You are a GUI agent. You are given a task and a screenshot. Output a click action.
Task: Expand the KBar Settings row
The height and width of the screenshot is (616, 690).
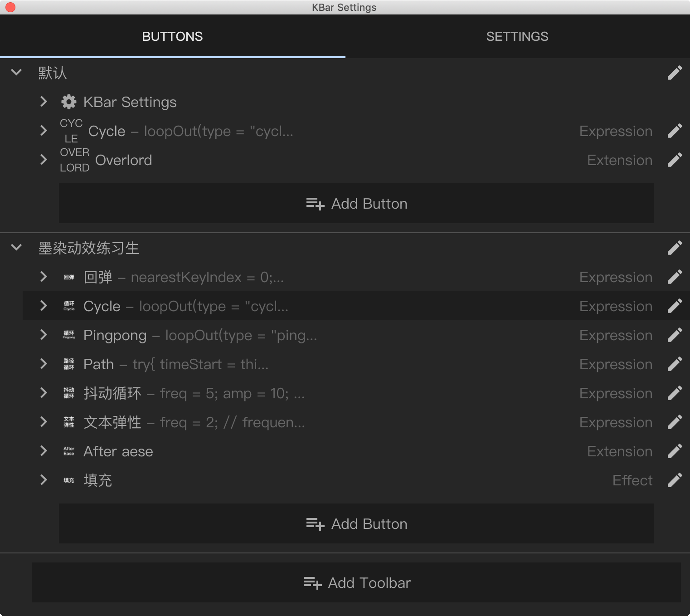tap(44, 102)
